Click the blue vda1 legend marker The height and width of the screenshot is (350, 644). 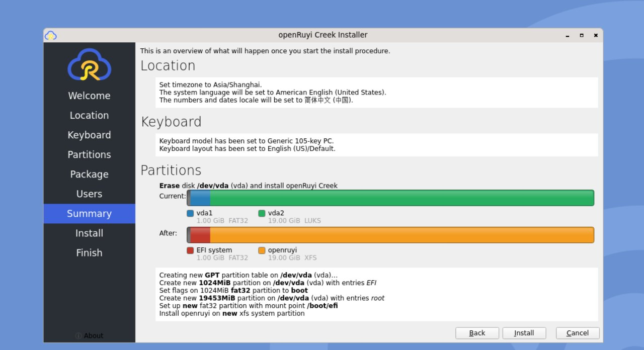[x=191, y=213]
